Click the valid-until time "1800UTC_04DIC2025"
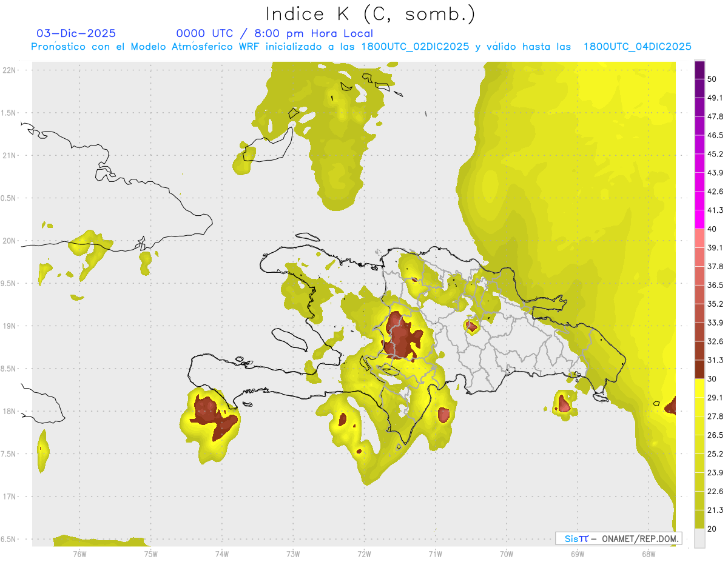 click(x=638, y=47)
